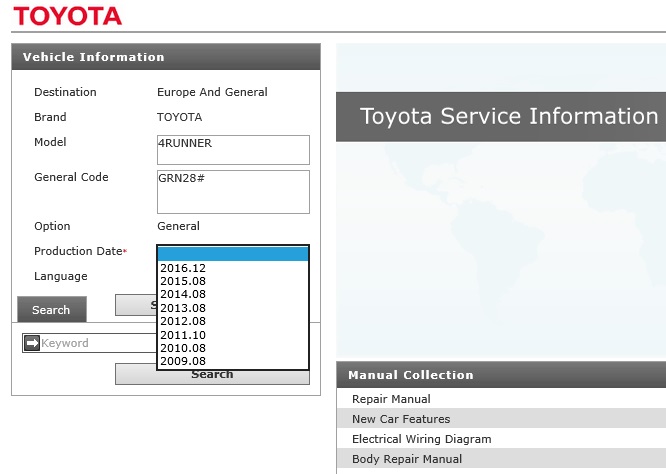Select 4RUNNER in Model list
This screenshot has width=666, height=474.
185,143
